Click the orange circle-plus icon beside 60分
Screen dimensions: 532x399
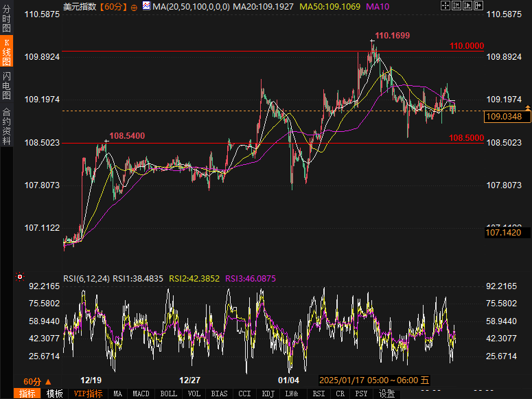tap(134, 8)
